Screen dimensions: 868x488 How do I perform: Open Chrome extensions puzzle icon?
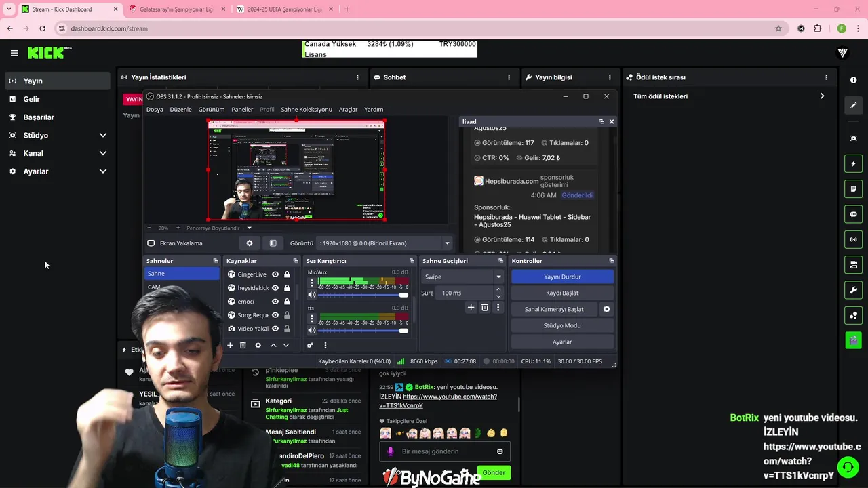click(817, 28)
